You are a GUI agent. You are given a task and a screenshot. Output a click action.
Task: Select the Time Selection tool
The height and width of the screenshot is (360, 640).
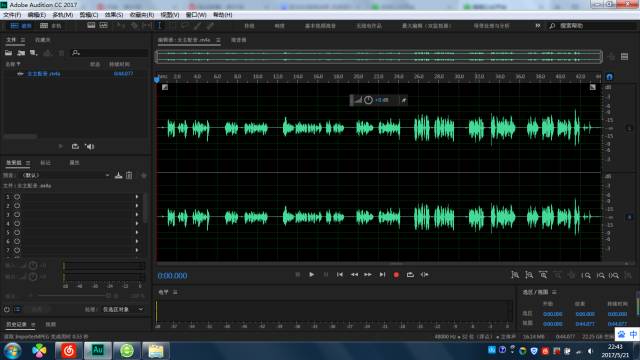pyautogui.click(x=159, y=25)
